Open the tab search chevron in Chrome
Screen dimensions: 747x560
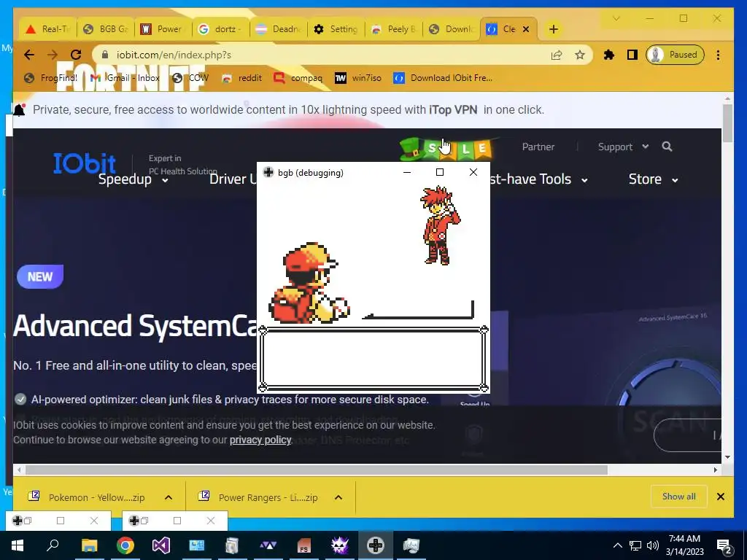[x=616, y=18]
